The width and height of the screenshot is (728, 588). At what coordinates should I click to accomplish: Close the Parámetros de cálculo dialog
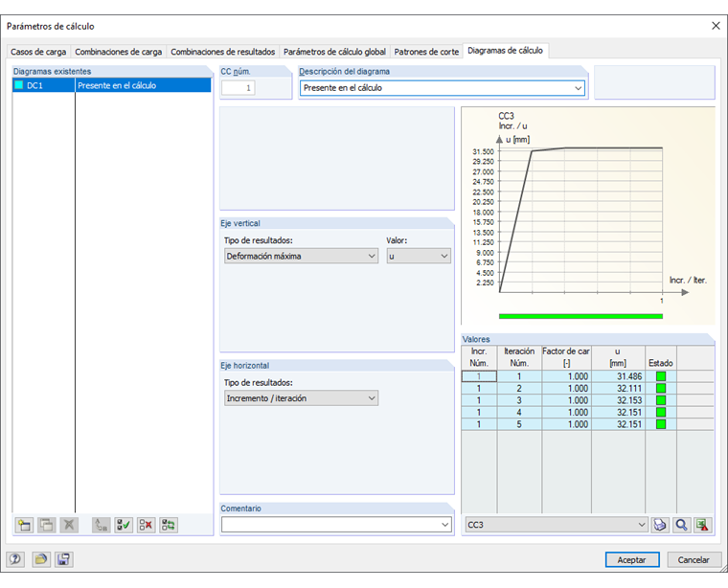click(716, 26)
